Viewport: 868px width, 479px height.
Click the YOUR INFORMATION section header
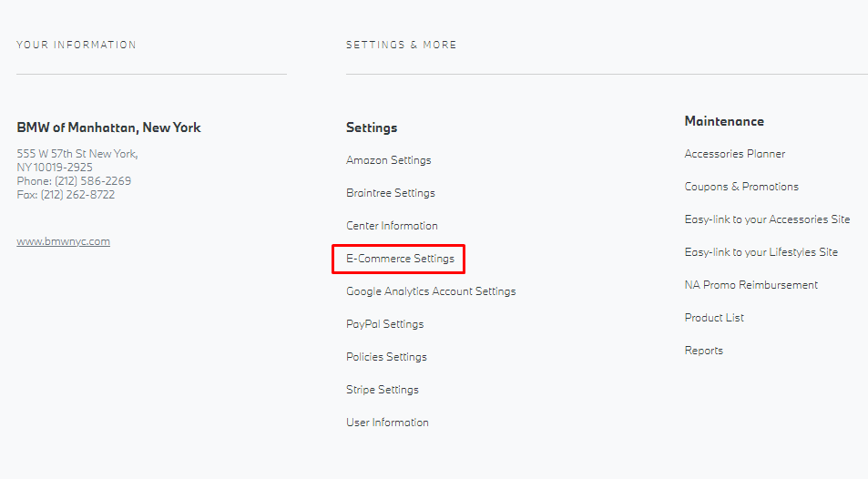tap(77, 45)
